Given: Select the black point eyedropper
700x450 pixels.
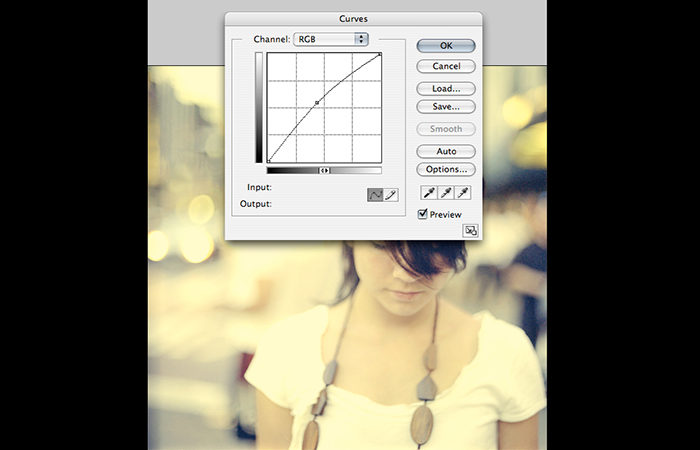Looking at the screenshot, I should click(429, 193).
